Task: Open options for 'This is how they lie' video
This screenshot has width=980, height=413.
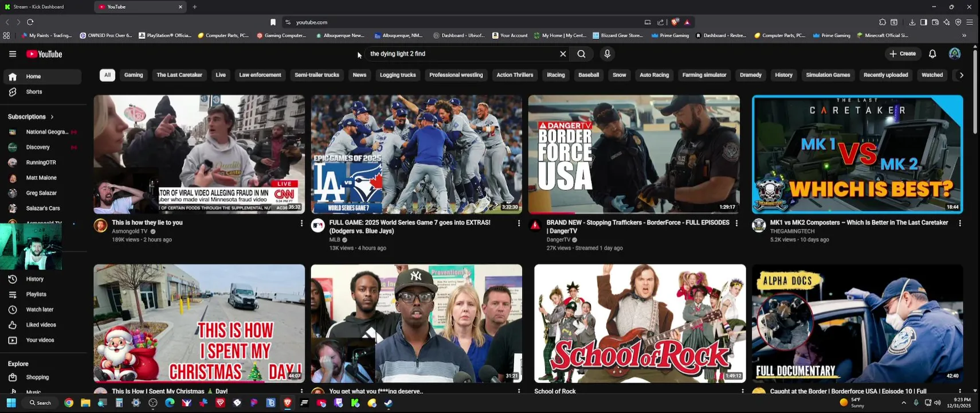Action: (301, 223)
